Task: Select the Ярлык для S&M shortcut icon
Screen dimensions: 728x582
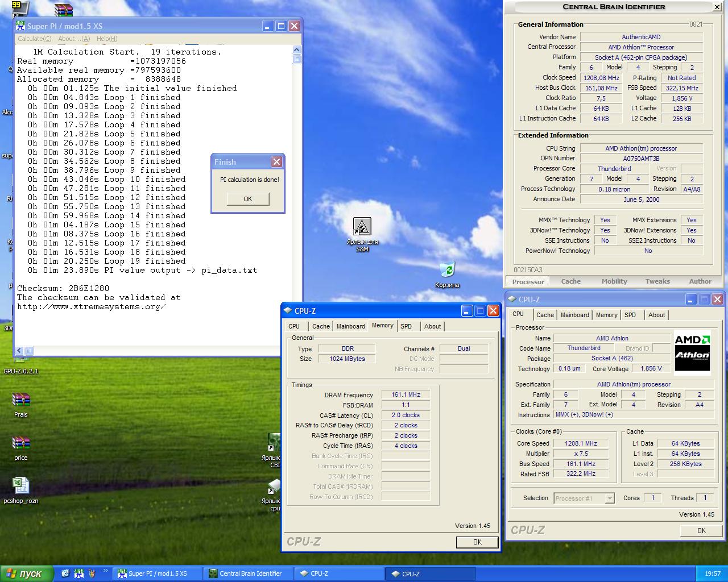Action: point(362,227)
